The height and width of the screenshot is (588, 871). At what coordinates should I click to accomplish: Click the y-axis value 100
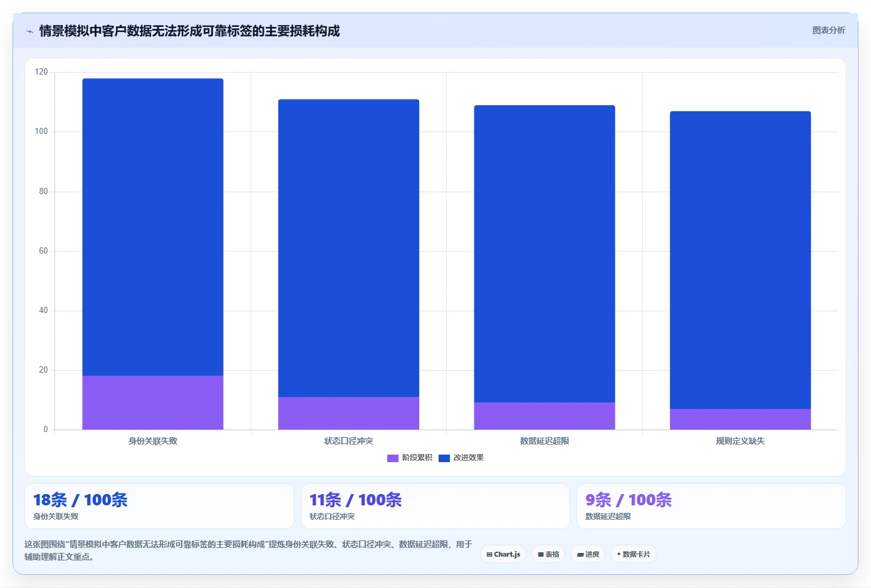41,132
